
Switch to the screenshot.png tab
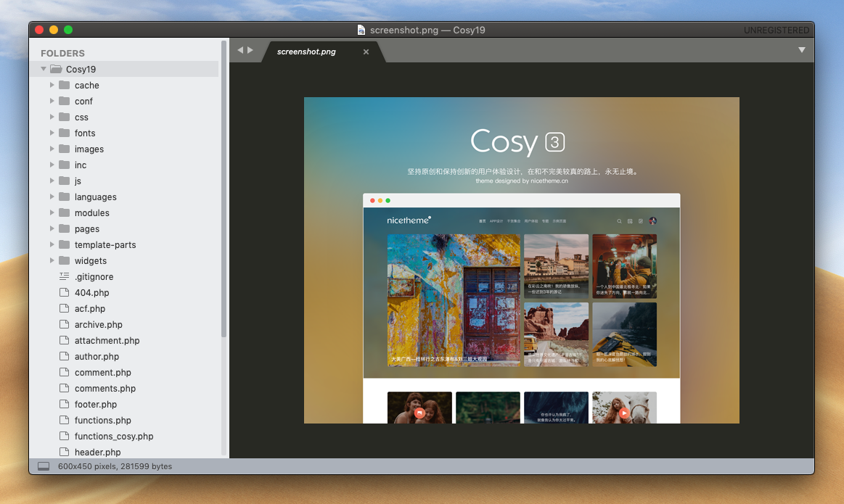323,51
